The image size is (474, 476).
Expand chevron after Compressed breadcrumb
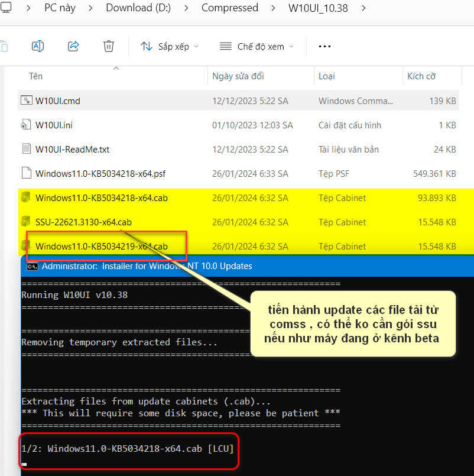pos(273,8)
